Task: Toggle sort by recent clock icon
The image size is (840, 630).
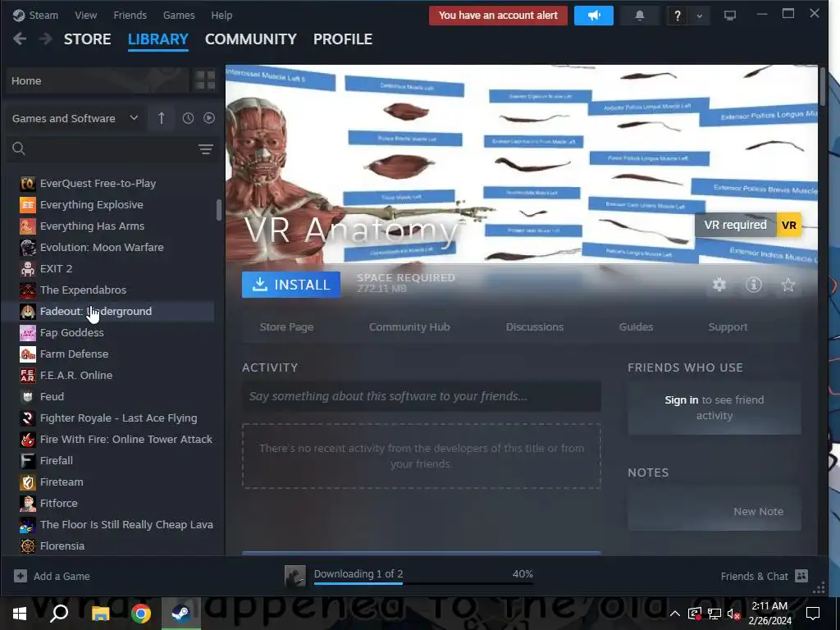Action: tap(188, 118)
